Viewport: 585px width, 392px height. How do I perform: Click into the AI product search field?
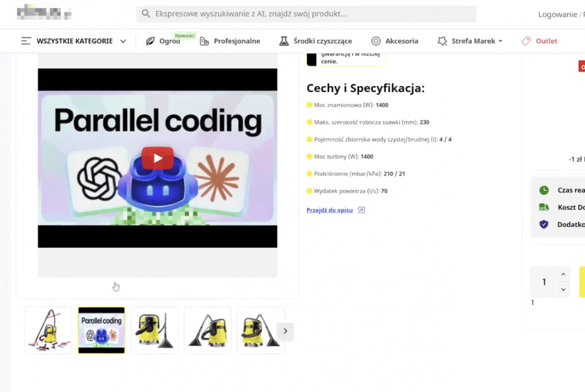[312, 14]
